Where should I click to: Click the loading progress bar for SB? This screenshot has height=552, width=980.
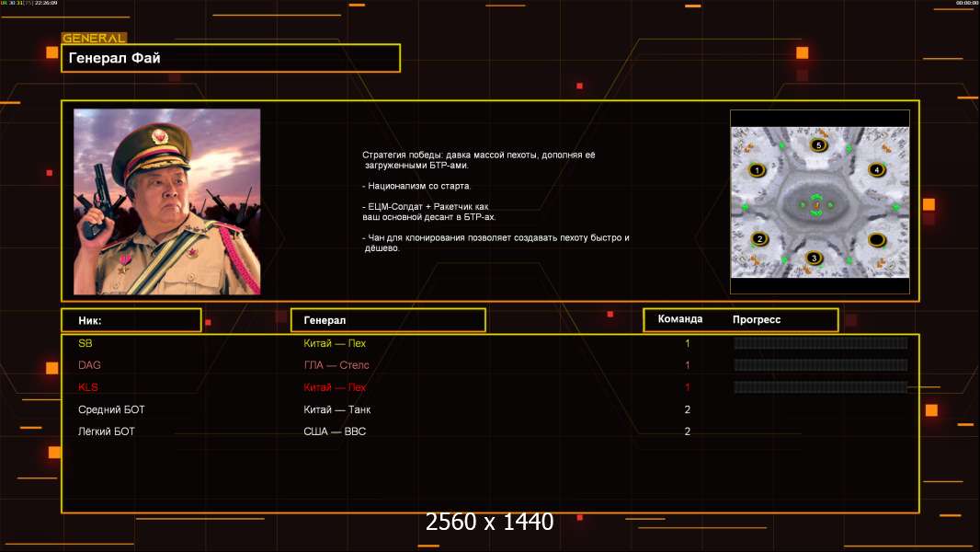tap(821, 342)
